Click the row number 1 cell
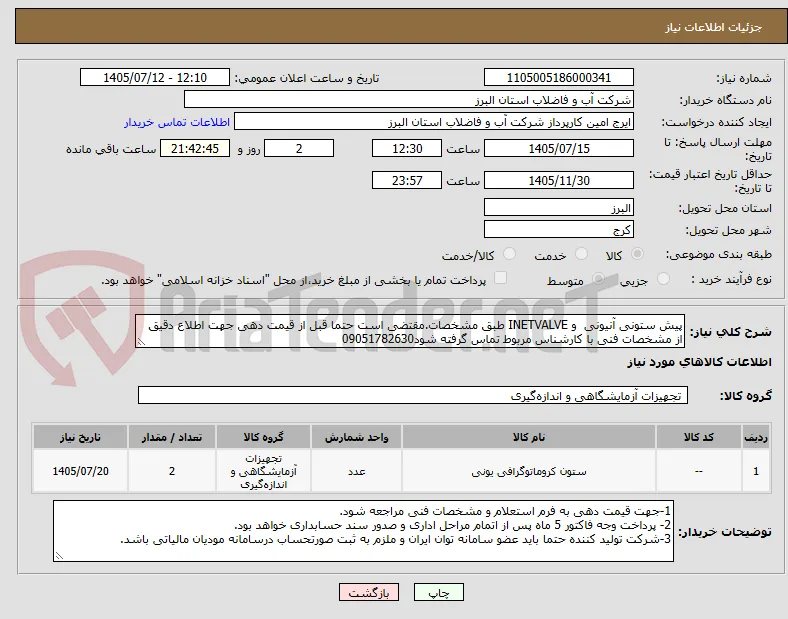The image size is (788, 619). pos(756,471)
